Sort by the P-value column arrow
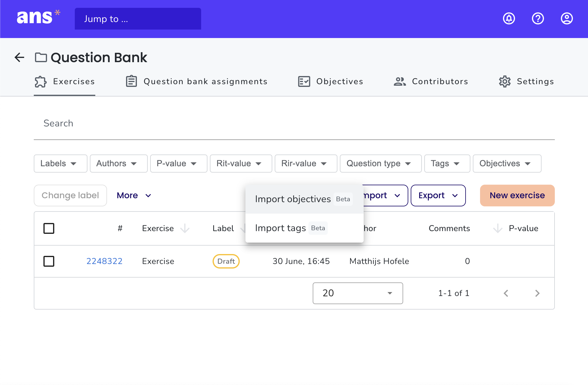Image resolution: width=588 pixels, height=385 pixels. pos(498,228)
